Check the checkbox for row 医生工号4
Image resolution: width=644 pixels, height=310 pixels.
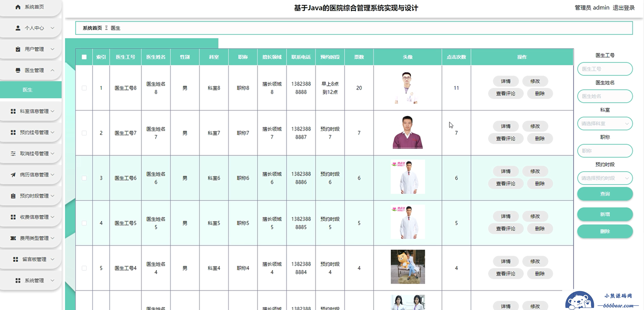click(x=84, y=268)
